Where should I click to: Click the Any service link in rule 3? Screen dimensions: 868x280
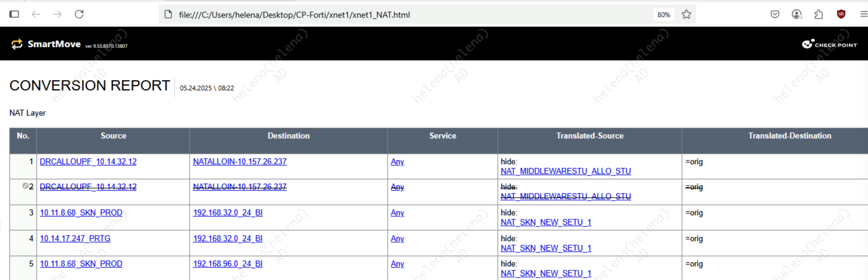[x=397, y=213]
